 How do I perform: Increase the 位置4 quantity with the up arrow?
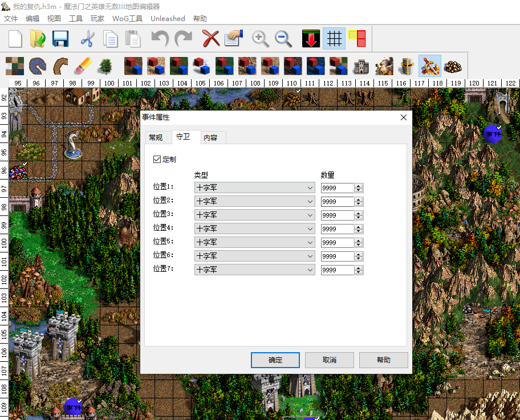[358, 227]
